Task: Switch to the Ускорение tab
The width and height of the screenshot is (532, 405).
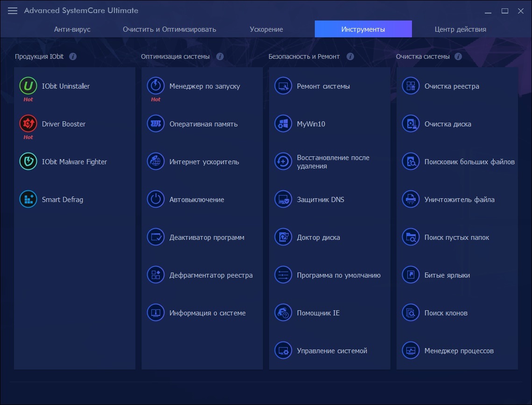Action: tap(266, 29)
